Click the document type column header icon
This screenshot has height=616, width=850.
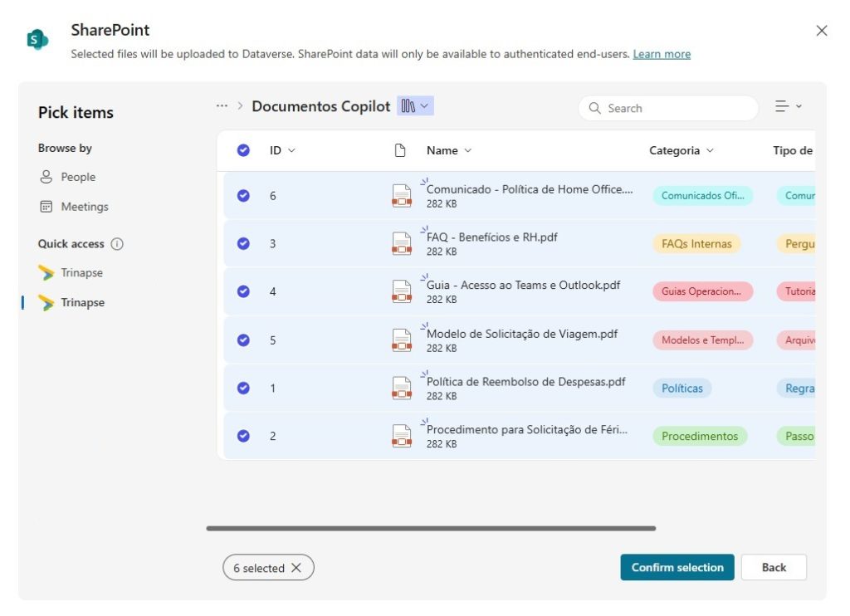(x=399, y=149)
